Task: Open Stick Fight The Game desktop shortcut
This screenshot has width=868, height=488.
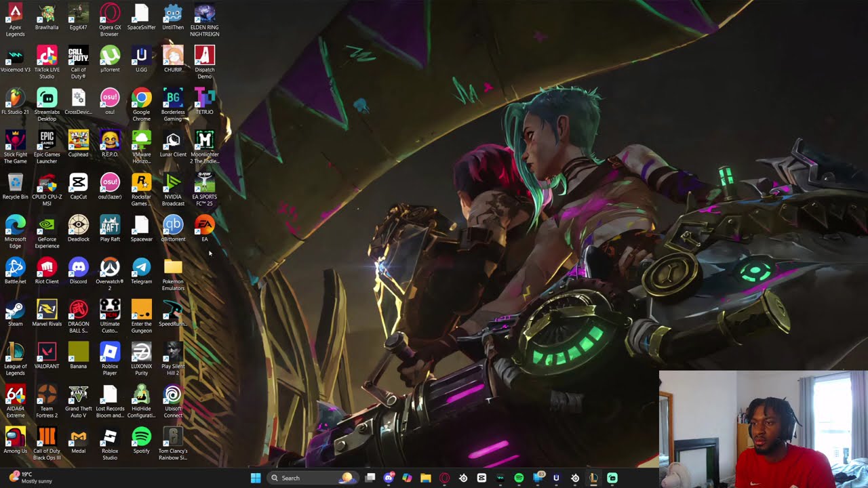Action: point(15,146)
